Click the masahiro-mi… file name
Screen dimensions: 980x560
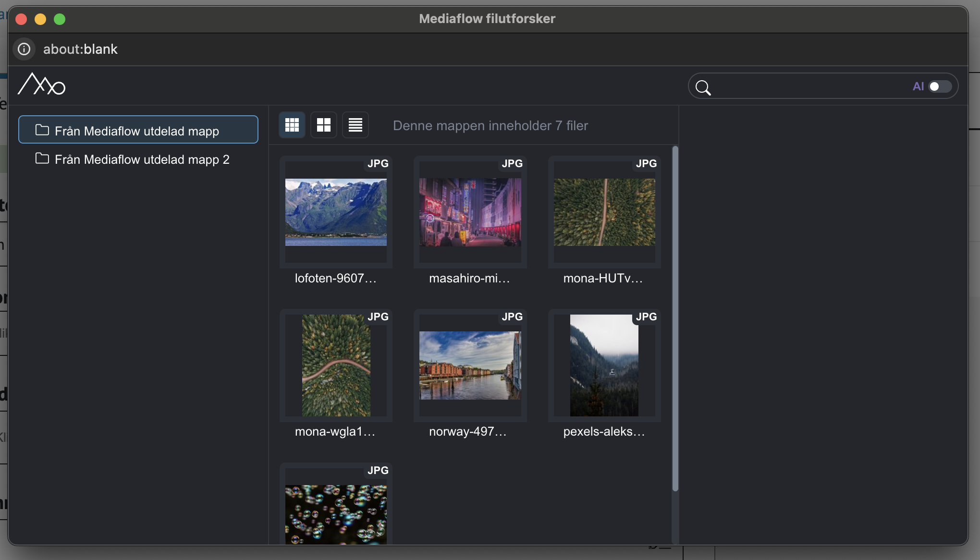tap(469, 278)
